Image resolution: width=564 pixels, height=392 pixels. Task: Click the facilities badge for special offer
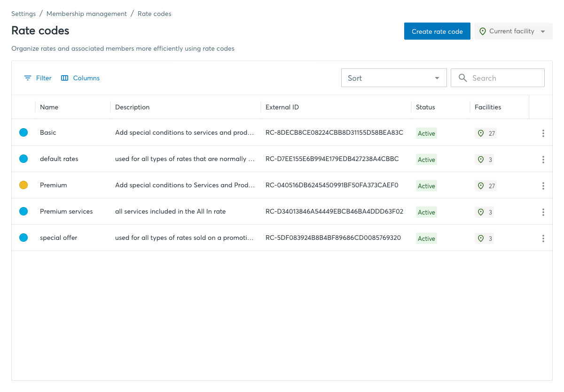point(484,238)
